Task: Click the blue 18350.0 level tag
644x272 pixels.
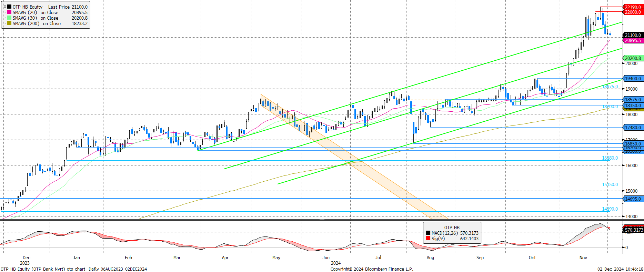Action: [x=633, y=105]
